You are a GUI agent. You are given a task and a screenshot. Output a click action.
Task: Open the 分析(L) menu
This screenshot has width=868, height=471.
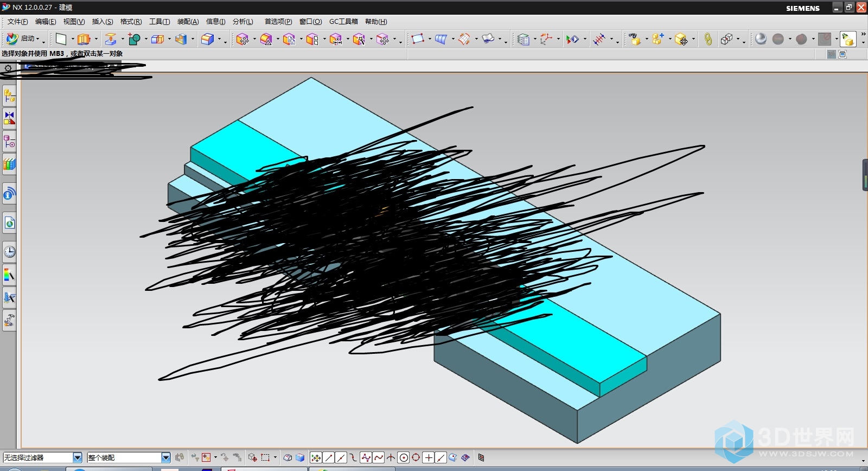(242, 22)
